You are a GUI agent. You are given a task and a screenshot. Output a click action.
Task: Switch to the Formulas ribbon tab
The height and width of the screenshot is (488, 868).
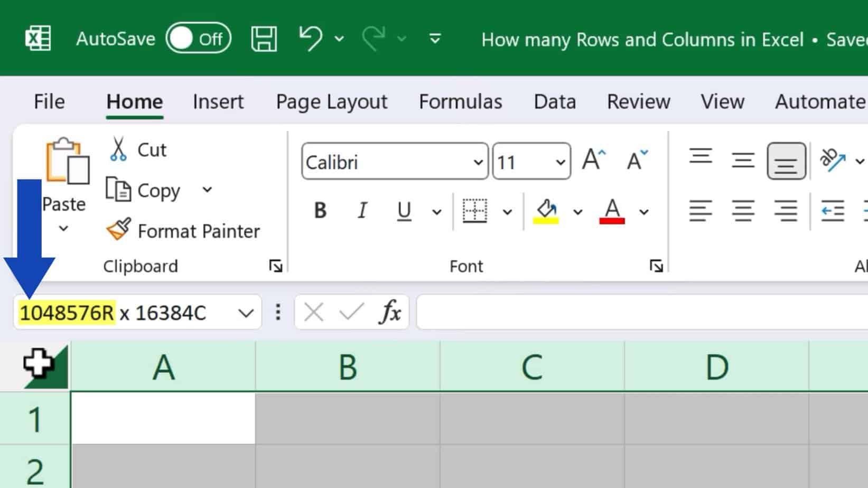click(x=460, y=101)
